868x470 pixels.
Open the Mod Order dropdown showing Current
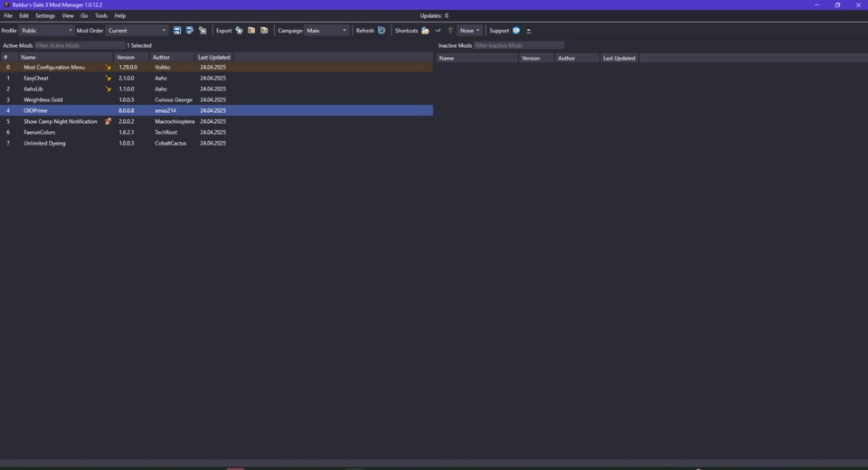(x=137, y=31)
